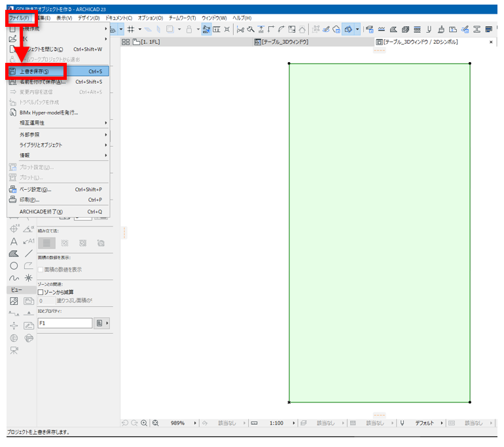Select the angle dimension tool icon
Image resolution: width=504 pixels, height=447 pixels.
(29, 228)
